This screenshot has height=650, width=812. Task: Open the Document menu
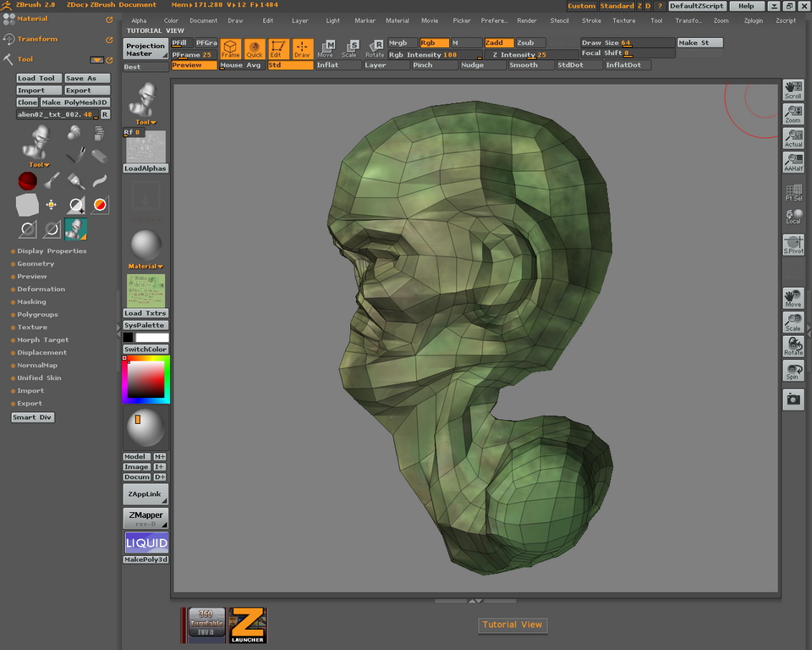tap(204, 20)
